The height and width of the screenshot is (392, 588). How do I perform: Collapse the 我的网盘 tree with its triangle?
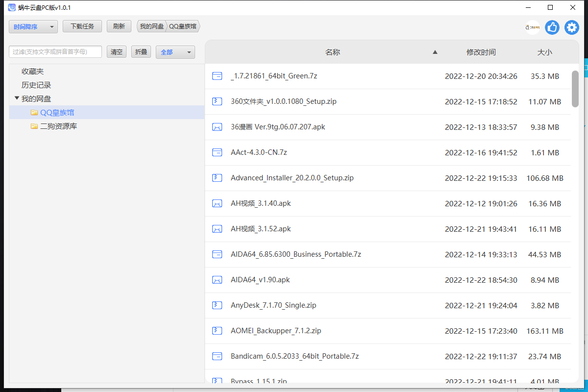pyautogui.click(x=17, y=98)
